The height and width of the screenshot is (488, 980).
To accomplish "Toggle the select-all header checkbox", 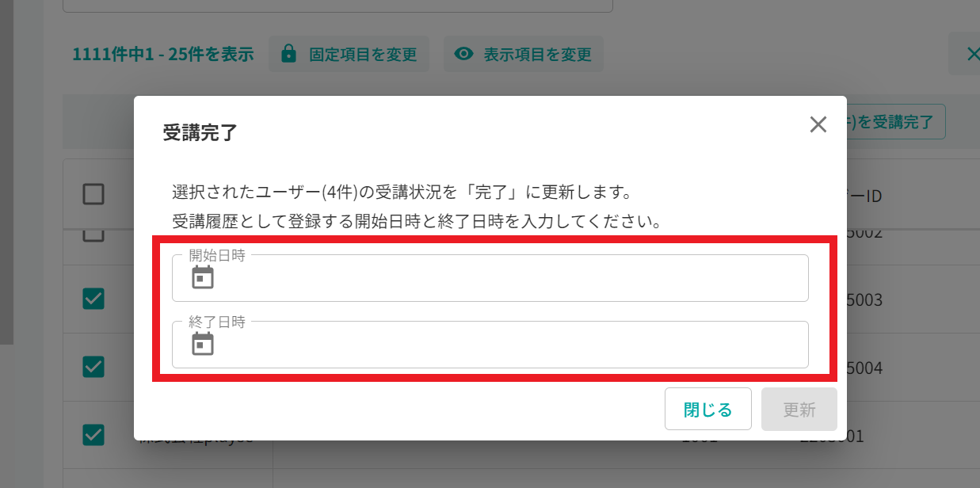I will 93,194.
